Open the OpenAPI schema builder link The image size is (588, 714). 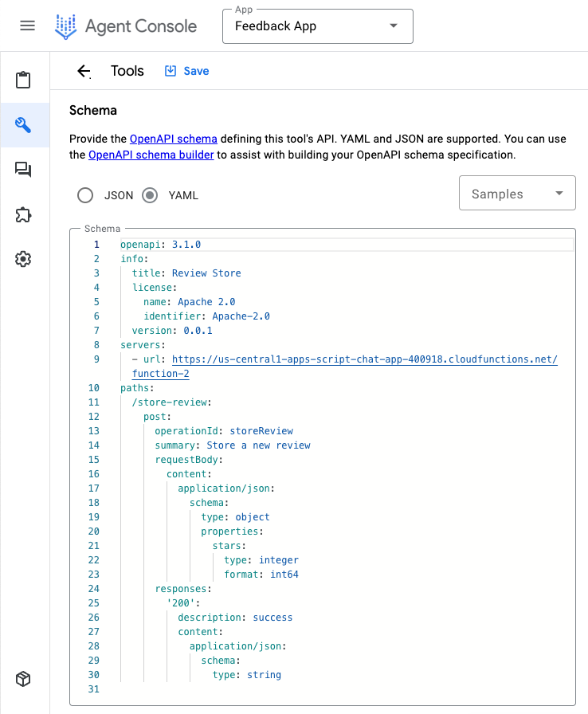pos(151,155)
